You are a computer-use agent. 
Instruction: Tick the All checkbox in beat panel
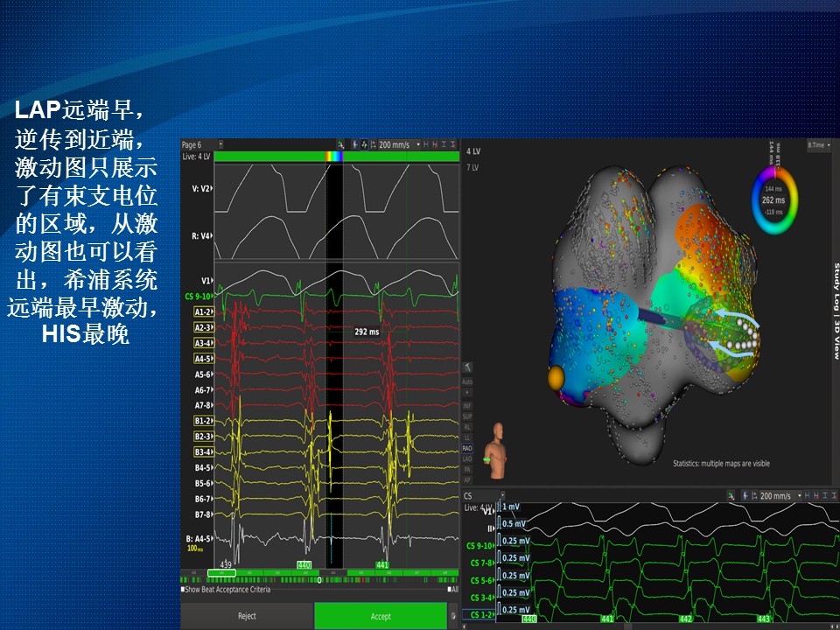click(x=450, y=589)
